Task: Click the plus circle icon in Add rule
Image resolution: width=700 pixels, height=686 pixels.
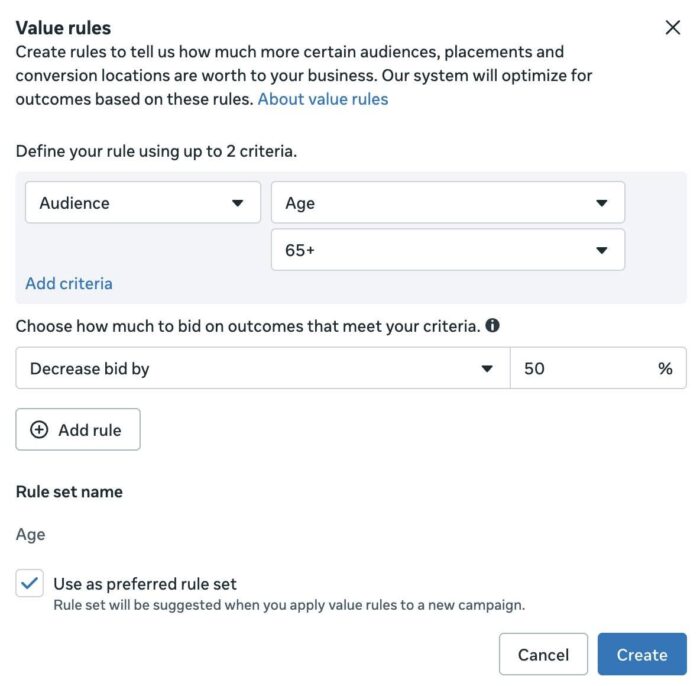Action: coord(39,429)
